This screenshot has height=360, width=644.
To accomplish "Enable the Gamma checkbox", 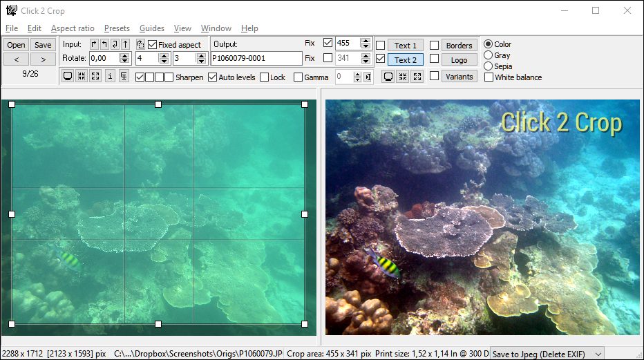I will [299, 77].
